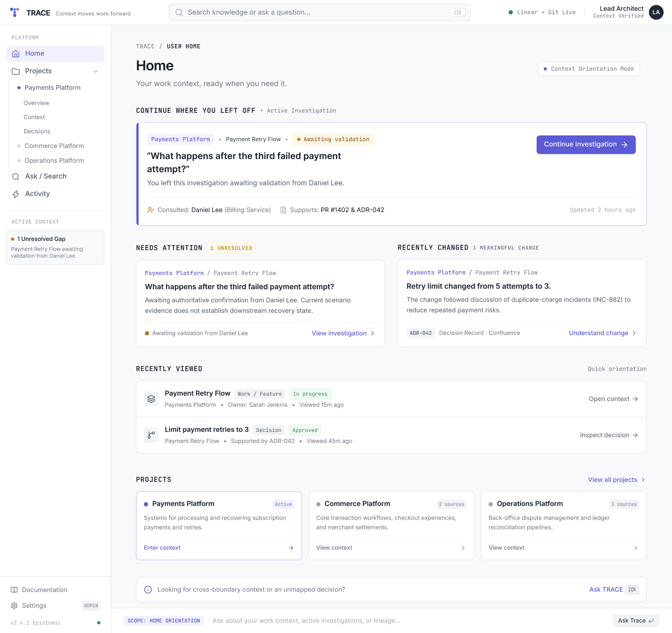
Task: Click the arrow icon on Enter context
Action: (x=291, y=548)
